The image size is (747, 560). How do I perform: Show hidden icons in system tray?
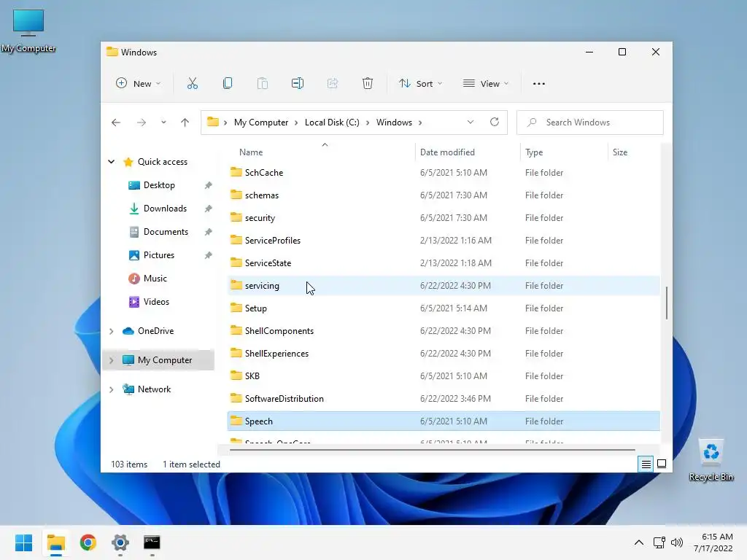[639, 542]
